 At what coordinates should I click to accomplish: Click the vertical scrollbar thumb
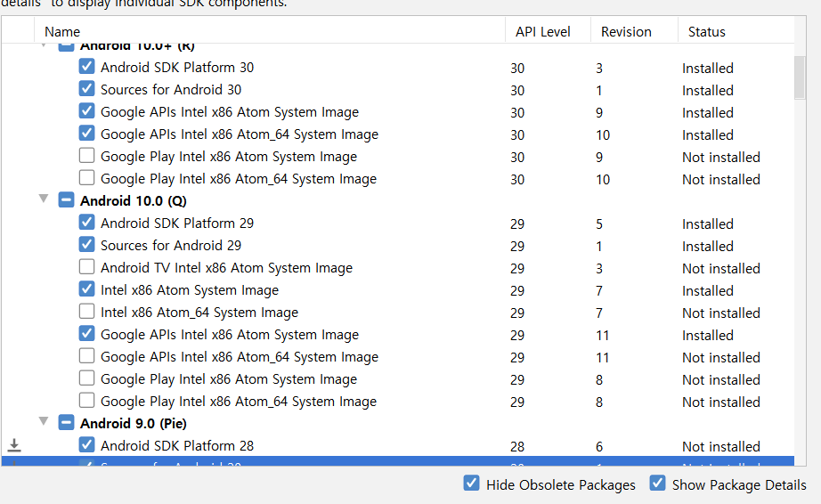coord(800,77)
